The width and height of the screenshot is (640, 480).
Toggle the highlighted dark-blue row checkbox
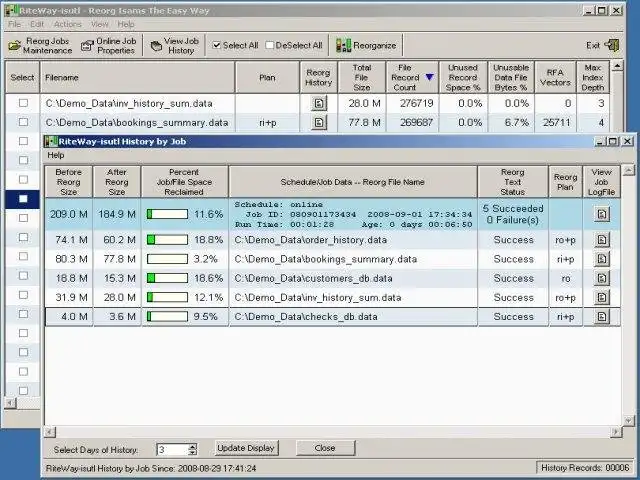[x=23, y=199]
